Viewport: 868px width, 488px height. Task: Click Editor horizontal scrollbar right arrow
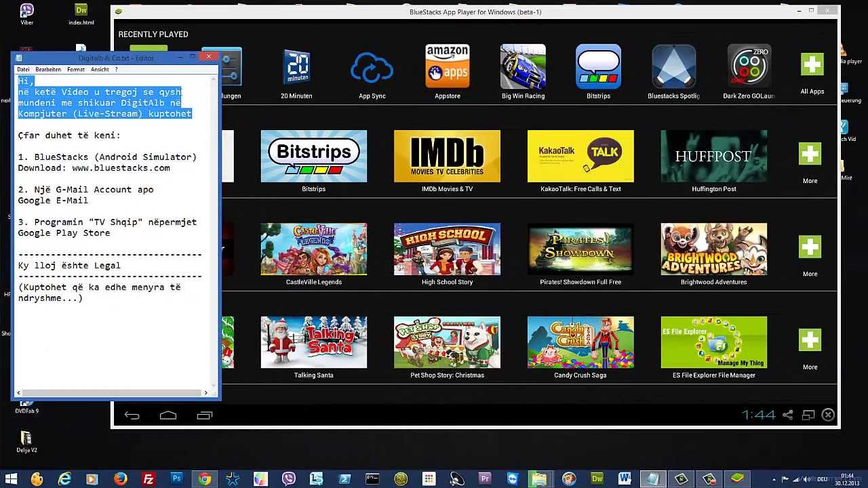[x=205, y=392]
